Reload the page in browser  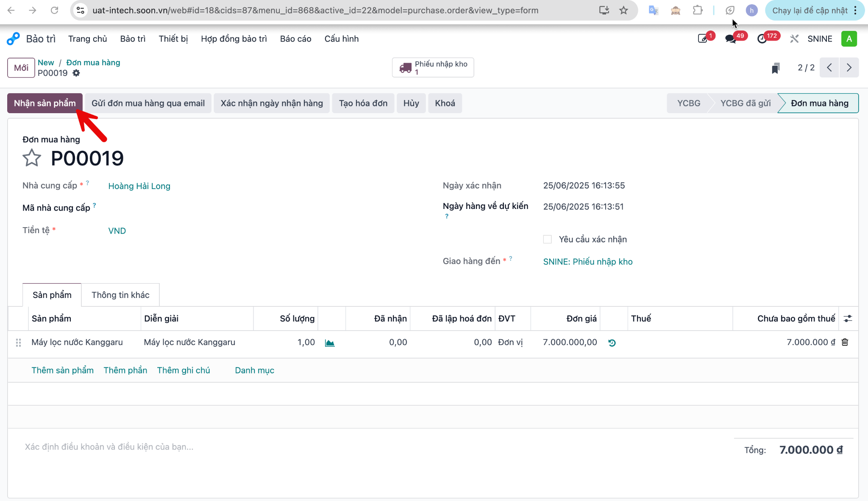[x=54, y=10]
